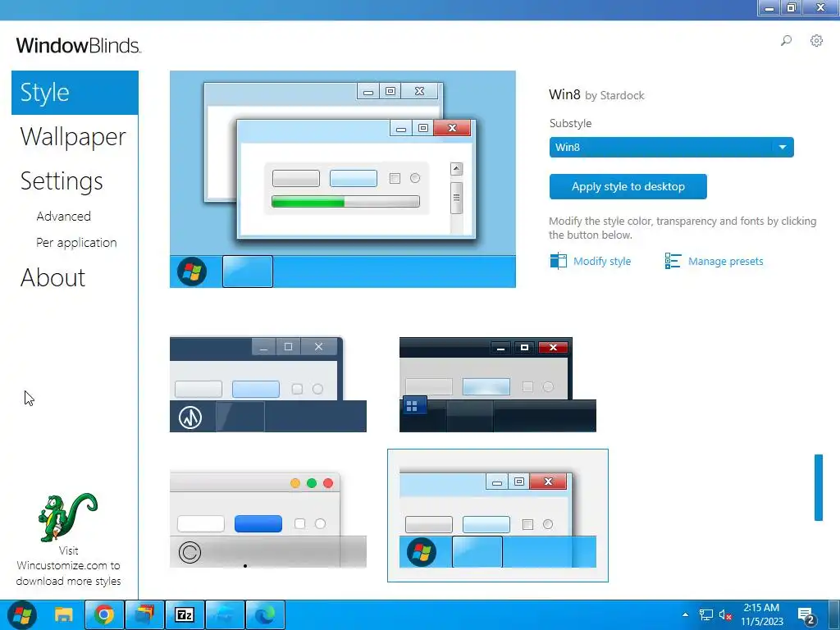Show hidden tray icons arrow

tap(685, 614)
